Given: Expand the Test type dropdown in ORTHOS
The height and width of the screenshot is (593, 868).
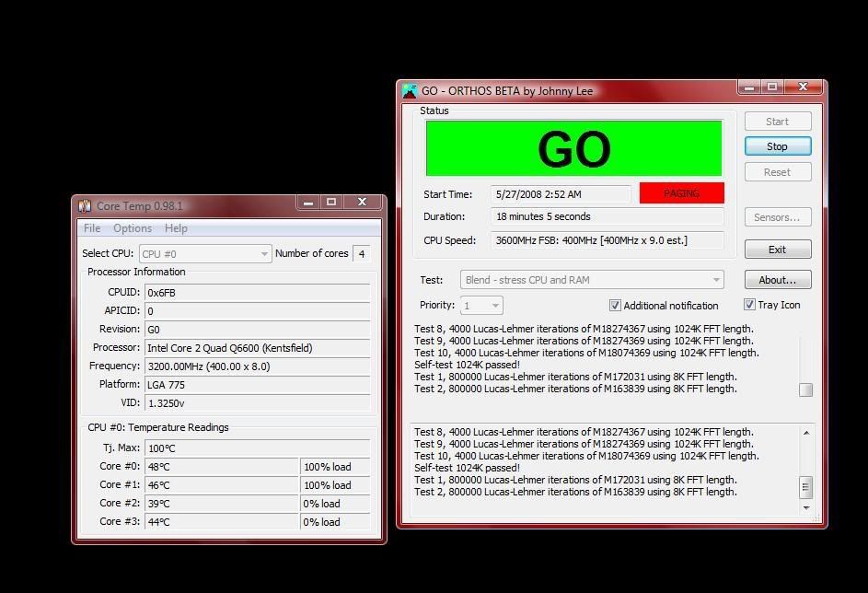Looking at the screenshot, I should click(x=592, y=280).
